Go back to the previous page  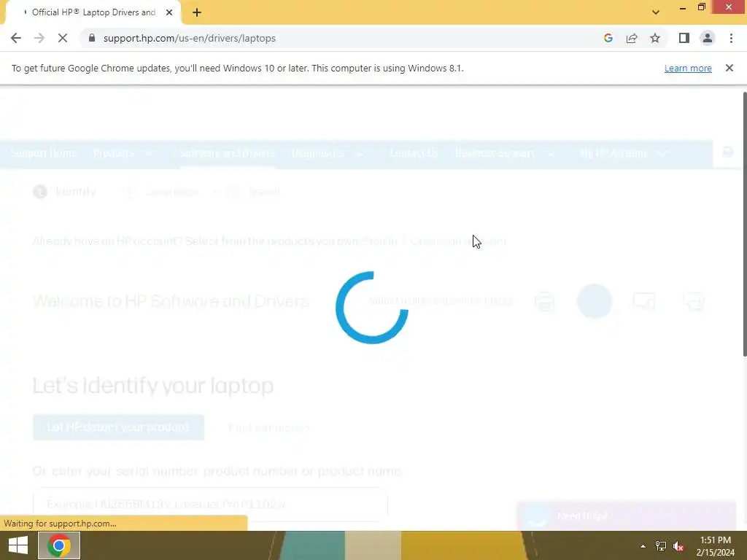pyautogui.click(x=16, y=38)
